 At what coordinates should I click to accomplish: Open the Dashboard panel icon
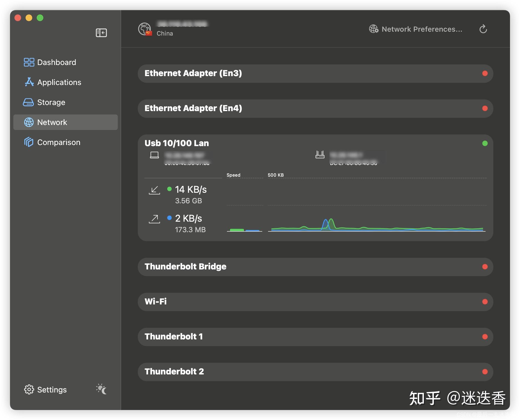29,62
